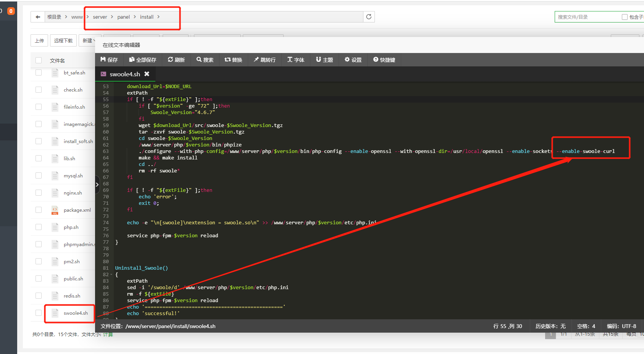Click the imagemagick file icon
This screenshot has width=644, height=354.
[55, 124]
